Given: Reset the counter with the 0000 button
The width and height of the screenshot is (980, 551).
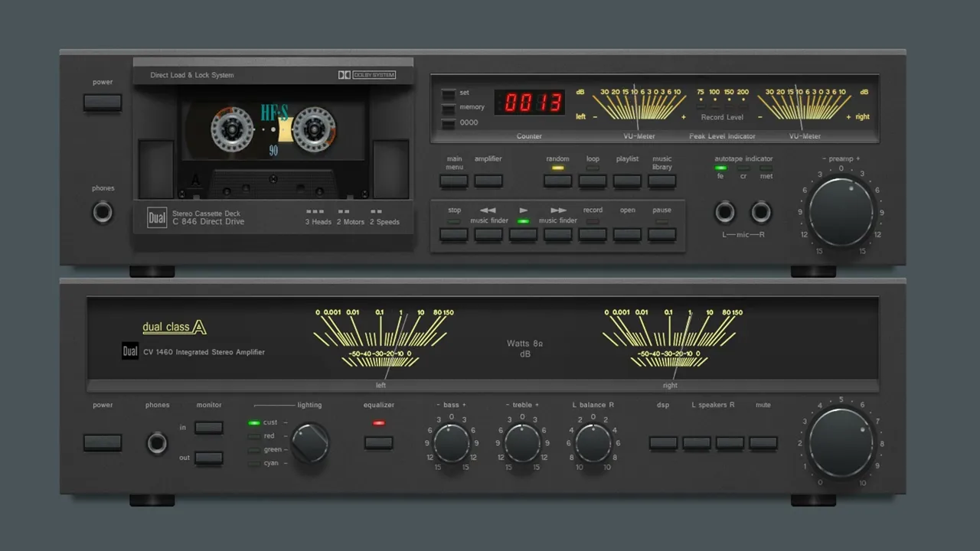Looking at the screenshot, I should (x=449, y=122).
